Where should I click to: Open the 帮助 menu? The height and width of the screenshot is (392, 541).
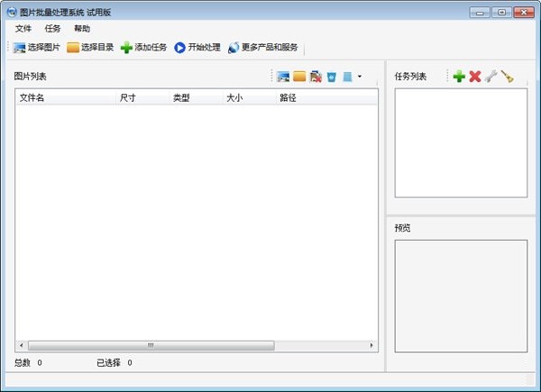82,29
